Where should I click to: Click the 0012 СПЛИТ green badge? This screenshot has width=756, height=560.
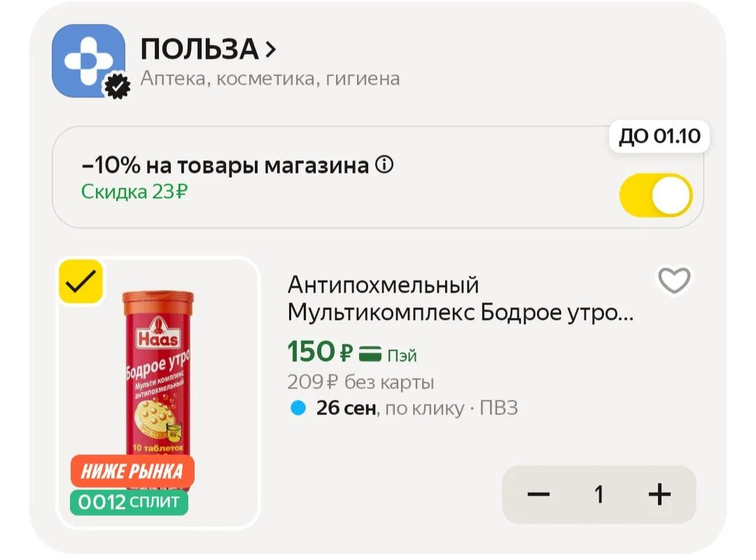pos(129,502)
